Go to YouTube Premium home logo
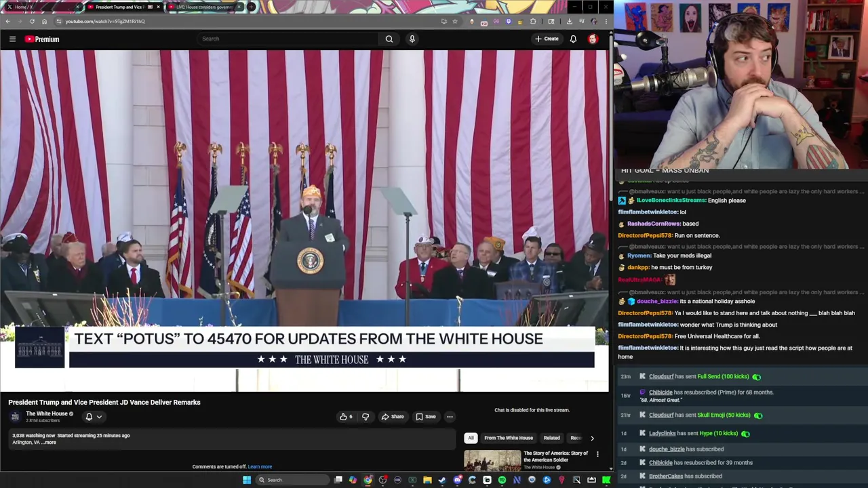Image resolution: width=868 pixels, height=488 pixels. [42, 39]
